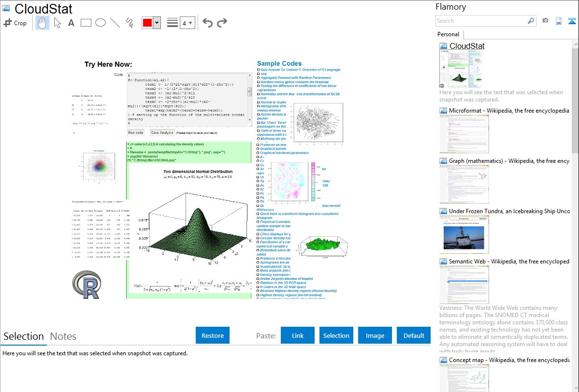Click the Default paste button

click(x=414, y=335)
